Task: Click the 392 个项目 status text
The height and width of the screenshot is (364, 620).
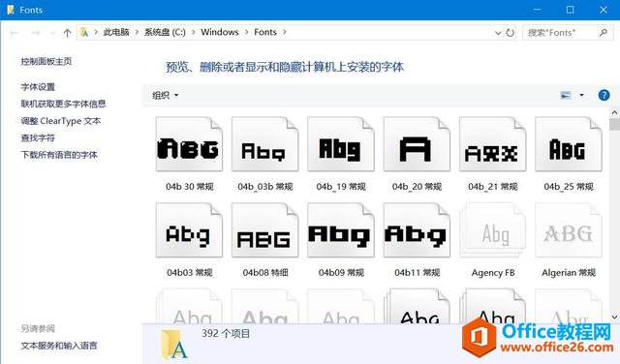Action: 226,334
